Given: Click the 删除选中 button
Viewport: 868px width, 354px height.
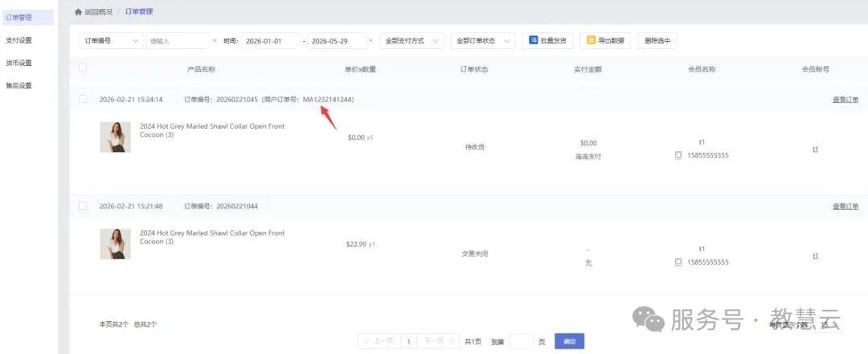Looking at the screenshot, I should pyautogui.click(x=657, y=40).
